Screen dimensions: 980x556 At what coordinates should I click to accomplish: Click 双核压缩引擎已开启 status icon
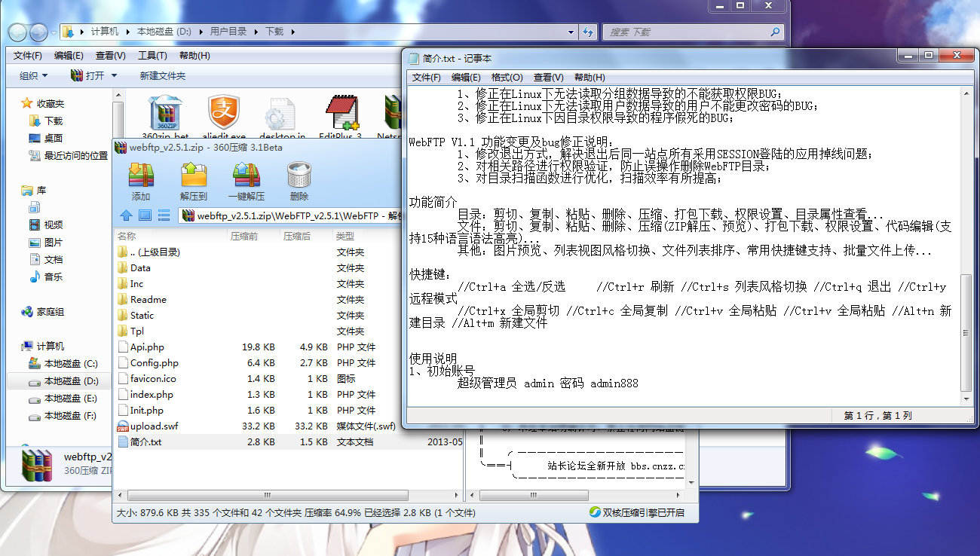click(594, 512)
